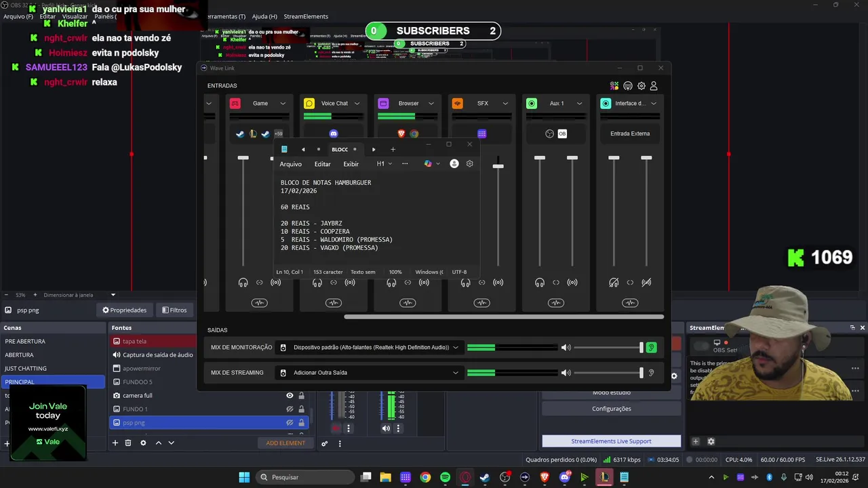Open Filtros button in OBS
The image size is (868, 488).
coord(174,310)
